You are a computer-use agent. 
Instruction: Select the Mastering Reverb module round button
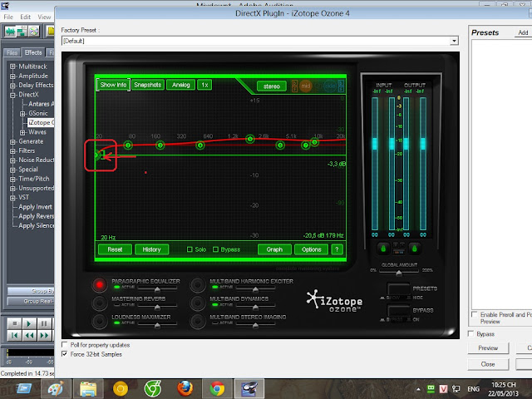(x=100, y=303)
